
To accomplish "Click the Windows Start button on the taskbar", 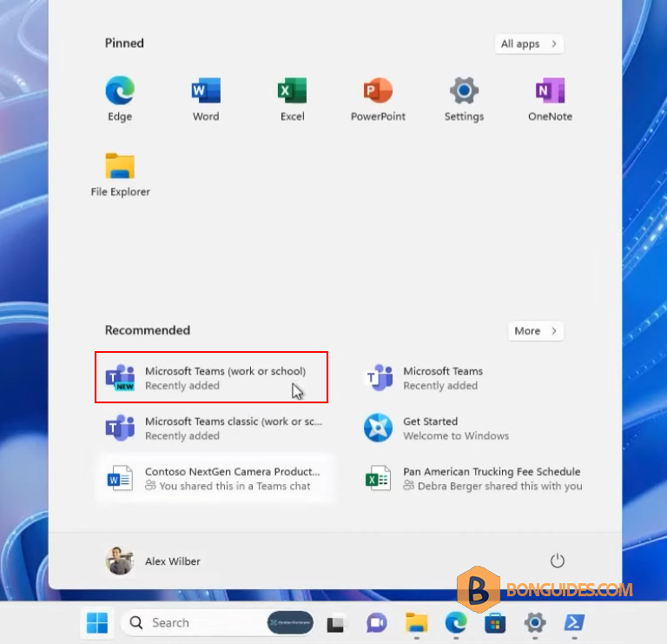I will tap(97, 623).
